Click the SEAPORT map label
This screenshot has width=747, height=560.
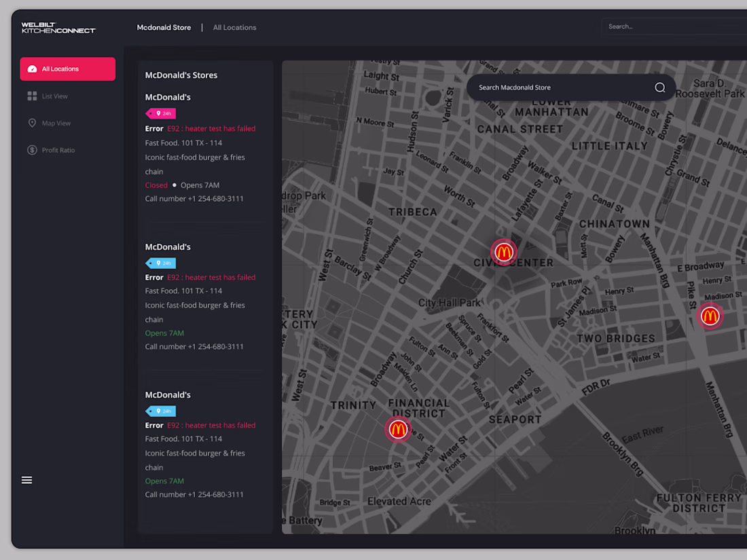coord(515,419)
